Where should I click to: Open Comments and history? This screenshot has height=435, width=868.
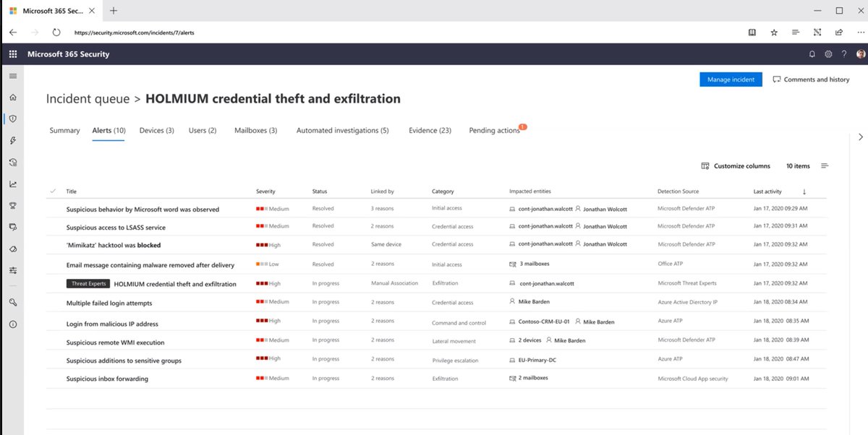click(x=811, y=79)
